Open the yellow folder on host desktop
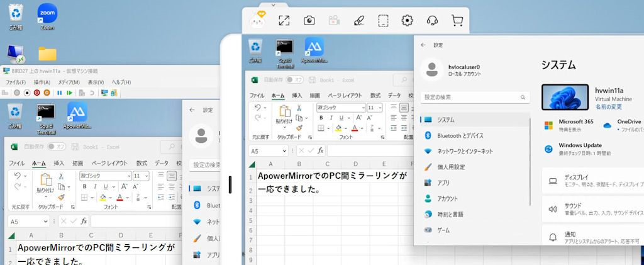This screenshot has height=265, width=644. [47, 54]
